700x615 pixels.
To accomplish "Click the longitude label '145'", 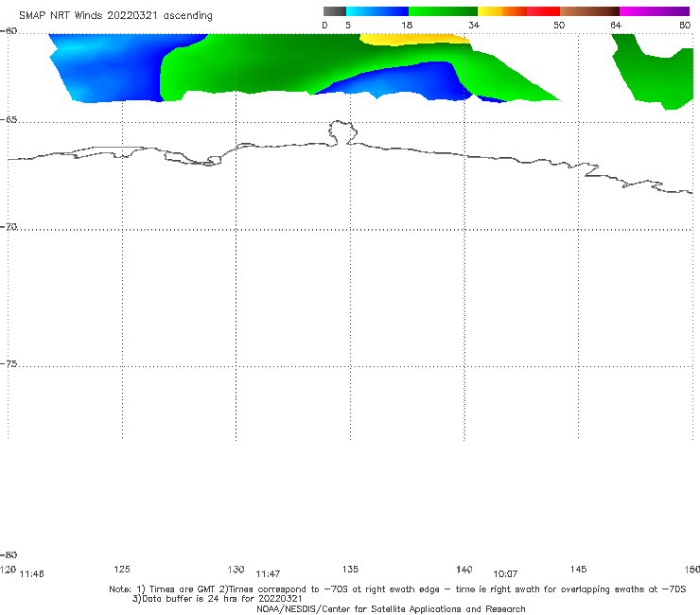I will tap(579, 569).
